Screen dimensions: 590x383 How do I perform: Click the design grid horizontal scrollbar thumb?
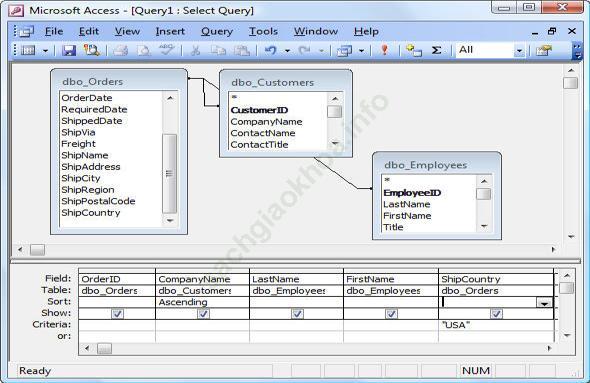click(x=104, y=349)
